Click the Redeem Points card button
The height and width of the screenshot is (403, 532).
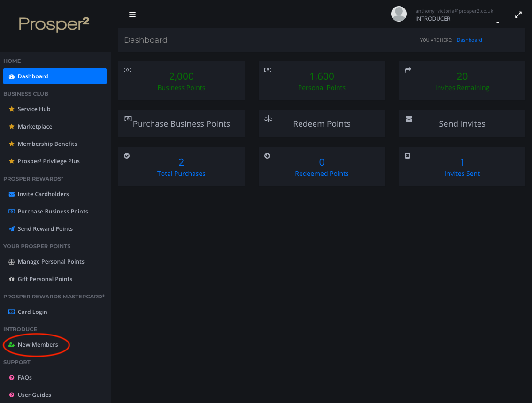point(322,124)
